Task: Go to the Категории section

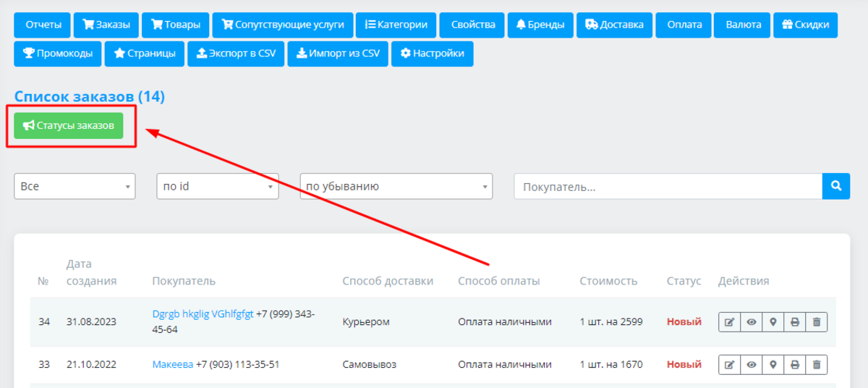Action: (x=396, y=25)
